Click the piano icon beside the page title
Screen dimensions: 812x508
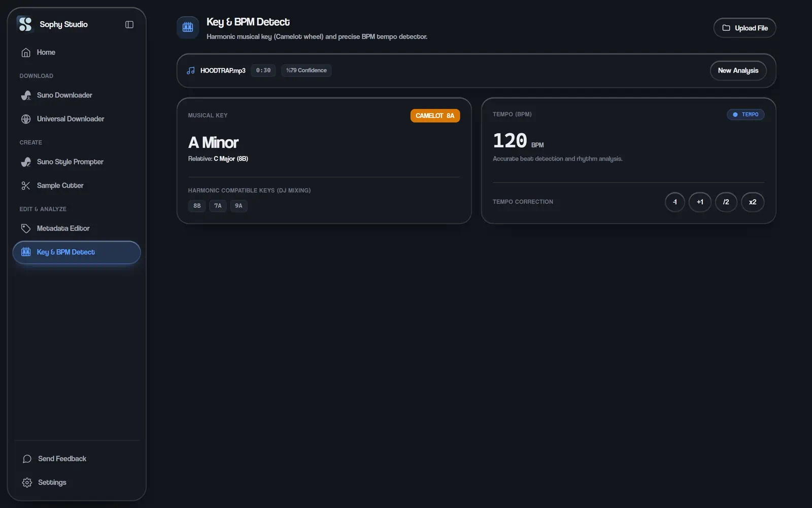click(188, 27)
